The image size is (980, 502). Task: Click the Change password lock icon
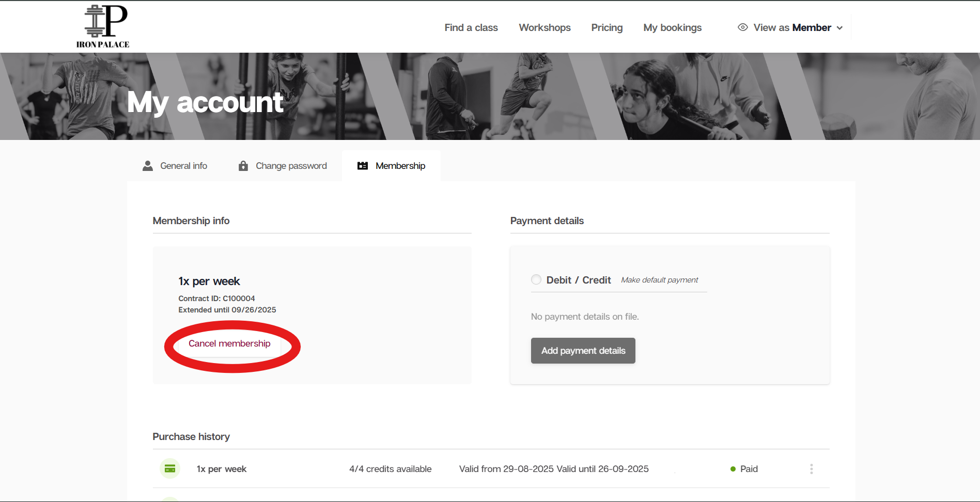[243, 166]
